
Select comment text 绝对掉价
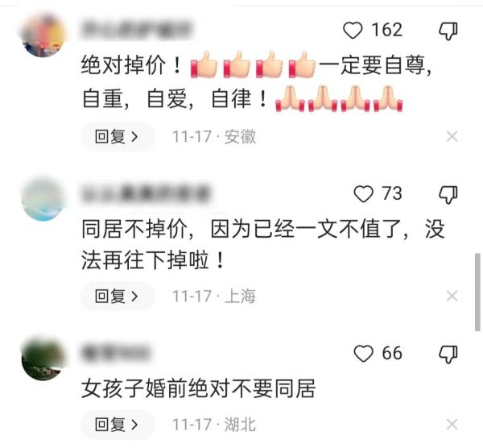coord(123,66)
